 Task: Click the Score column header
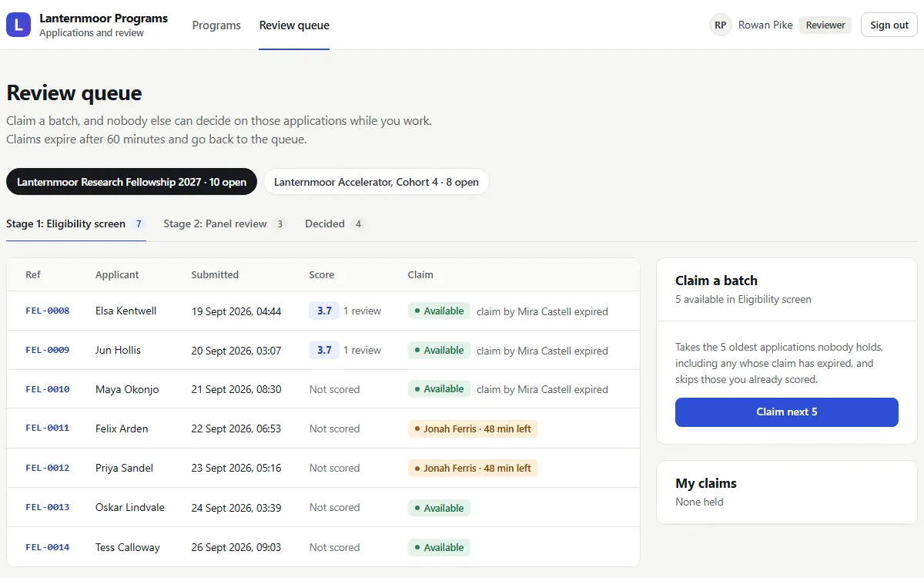pos(322,275)
